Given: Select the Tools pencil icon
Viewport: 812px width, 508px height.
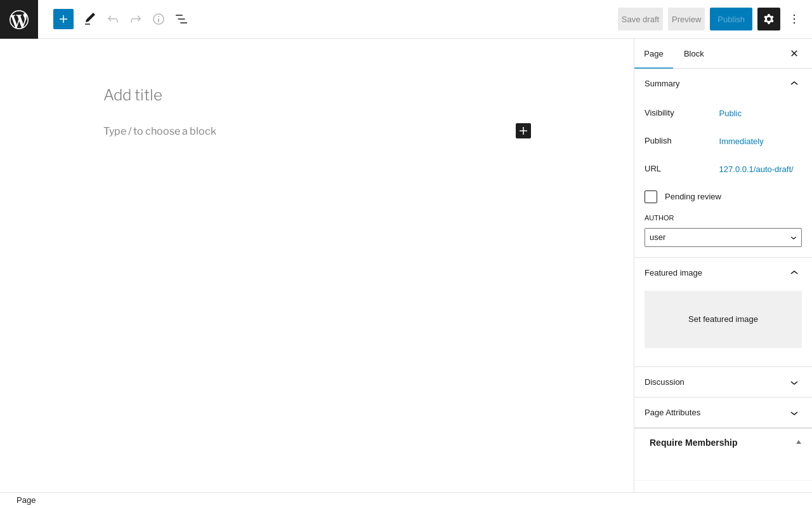Looking at the screenshot, I should coord(90,19).
